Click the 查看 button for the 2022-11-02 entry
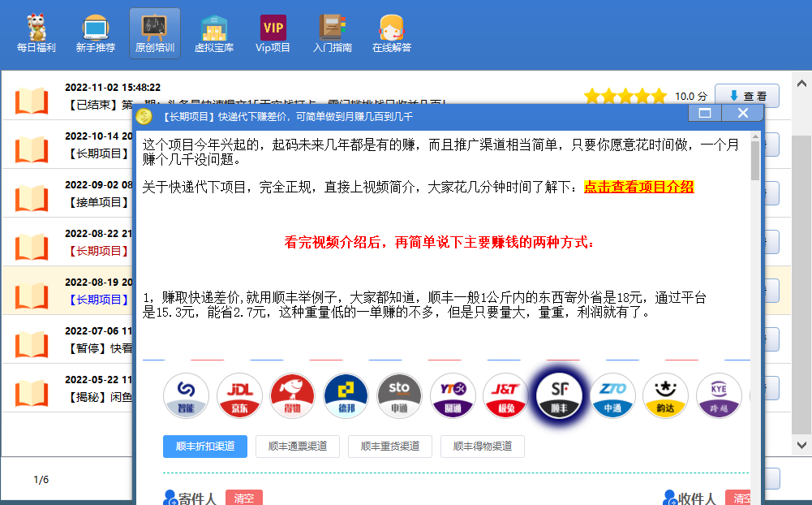Viewport: 812px width, 505px height. 747,96
